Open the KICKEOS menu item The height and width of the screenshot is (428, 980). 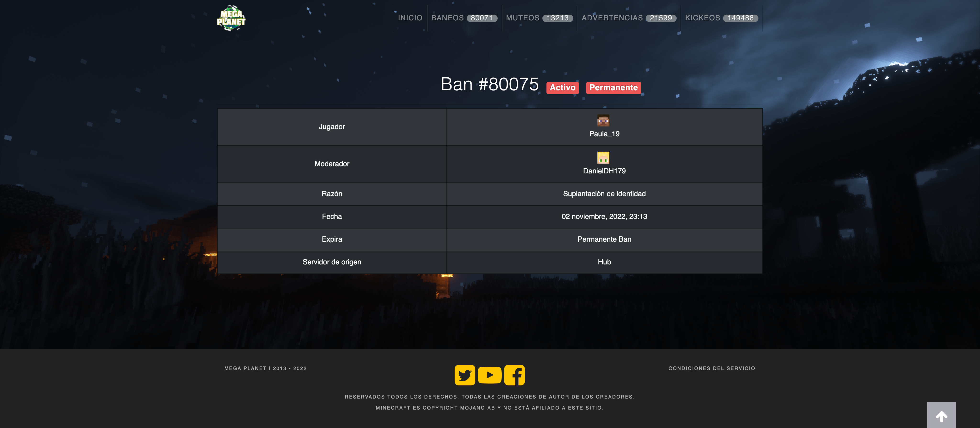[x=702, y=18]
